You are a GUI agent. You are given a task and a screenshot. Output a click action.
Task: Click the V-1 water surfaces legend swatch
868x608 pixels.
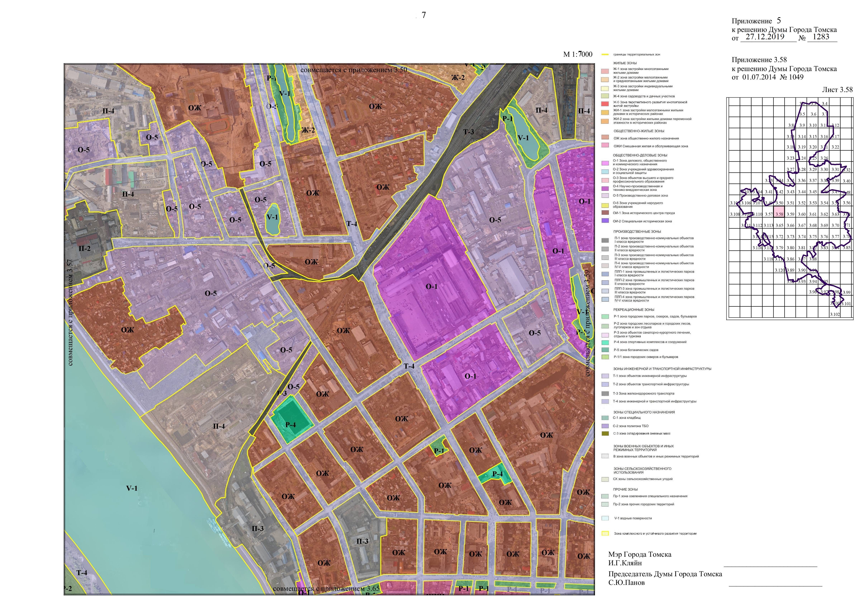605,518
